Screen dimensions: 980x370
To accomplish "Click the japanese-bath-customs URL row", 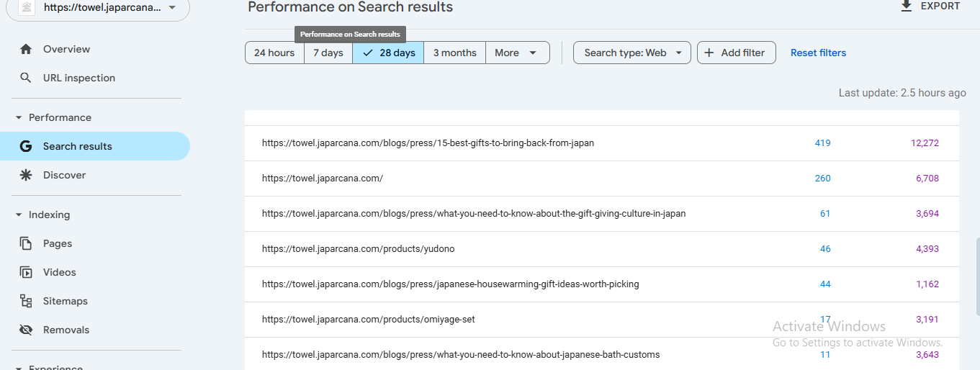I will 602,354.
